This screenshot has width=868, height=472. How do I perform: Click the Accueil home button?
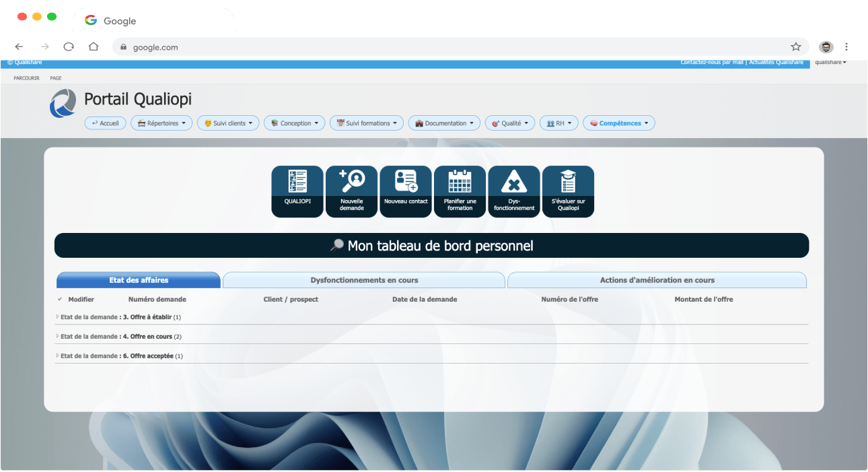[x=105, y=123]
